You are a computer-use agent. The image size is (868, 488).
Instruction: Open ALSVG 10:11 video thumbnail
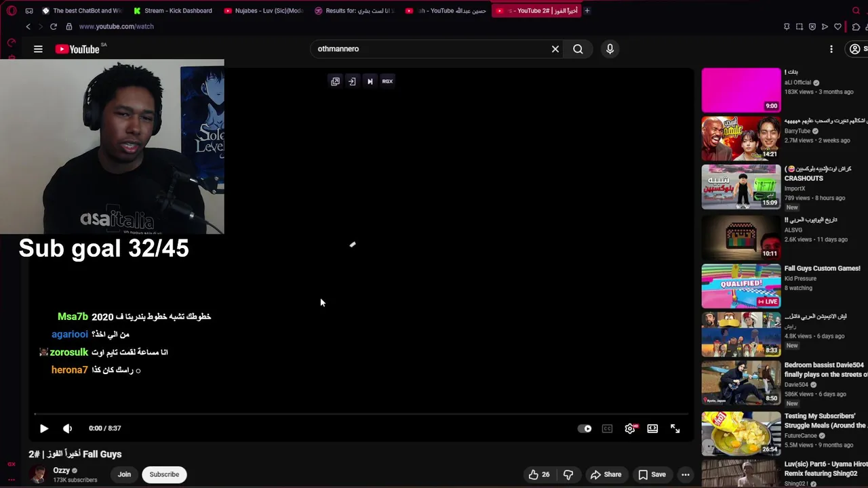tap(741, 237)
